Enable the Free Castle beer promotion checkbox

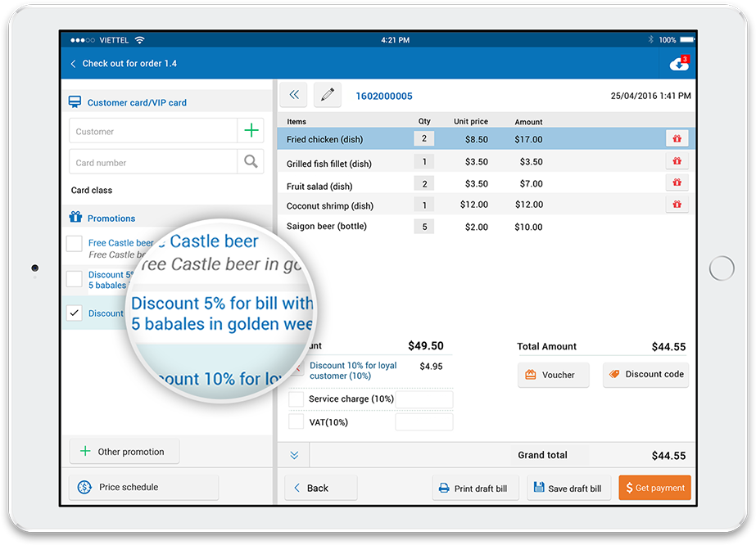click(75, 243)
